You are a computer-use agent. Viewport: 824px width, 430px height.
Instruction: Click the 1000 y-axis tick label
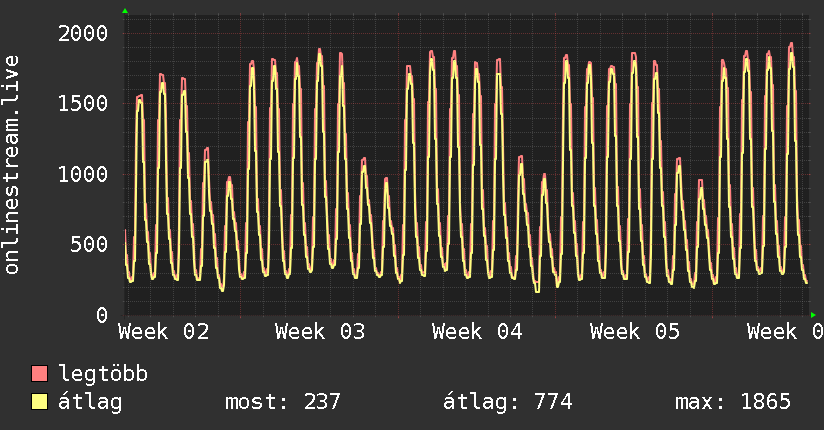(83, 174)
